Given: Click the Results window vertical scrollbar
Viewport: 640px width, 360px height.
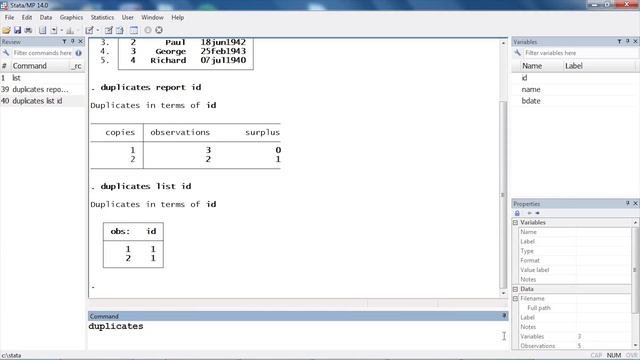Looking at the screenshot, I should point(503,194).
